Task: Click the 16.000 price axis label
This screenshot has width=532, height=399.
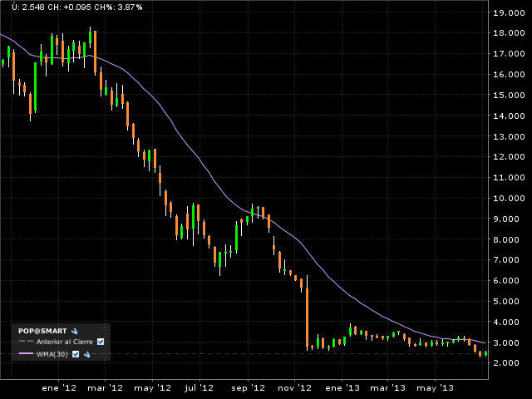Action: click(x=509, y=74)
